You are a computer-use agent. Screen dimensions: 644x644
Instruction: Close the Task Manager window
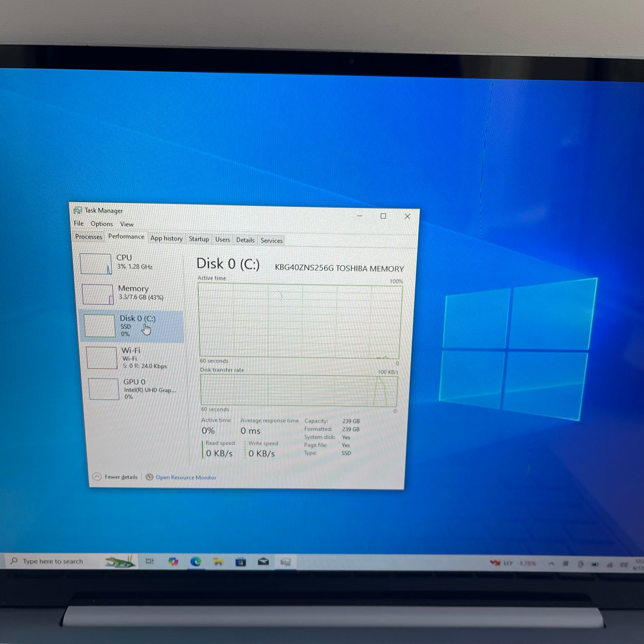(407, 216)
